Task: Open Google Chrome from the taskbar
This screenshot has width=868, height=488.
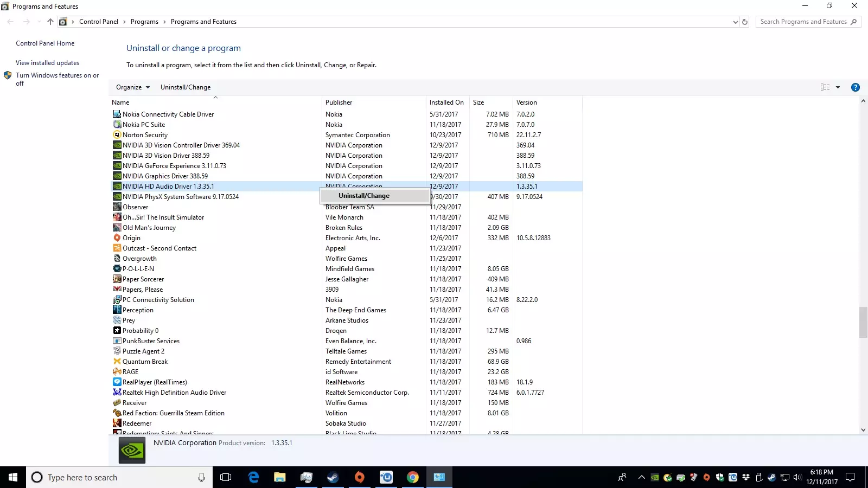Action: 413,477
